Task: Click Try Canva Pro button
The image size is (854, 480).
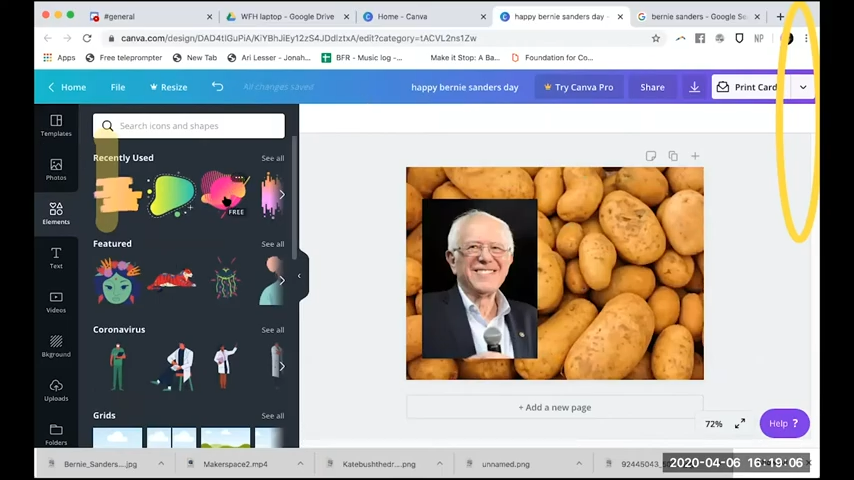Action: coord(578,87)
